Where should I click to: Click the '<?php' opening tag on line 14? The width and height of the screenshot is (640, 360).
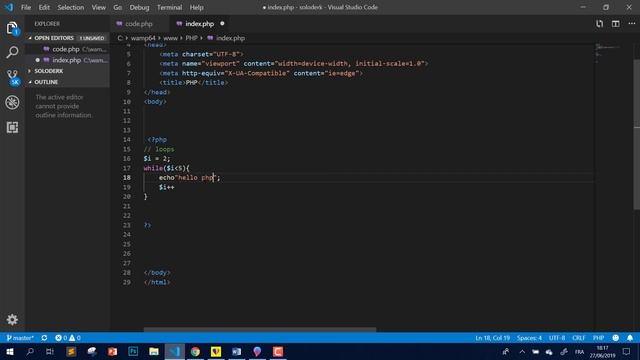tap(157, 140)
